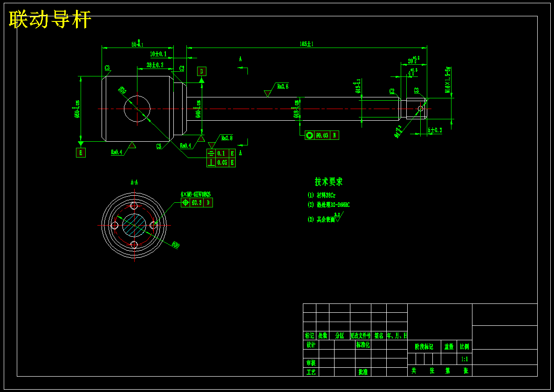Click the '更改文件号' title block cell
Image resolution: width=554 pixels, height=392 pixels.
coord(361,336)
